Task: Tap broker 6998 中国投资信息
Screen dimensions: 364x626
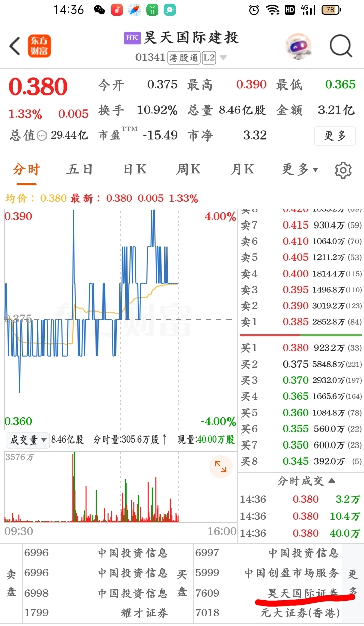Action: coord(96,593)
